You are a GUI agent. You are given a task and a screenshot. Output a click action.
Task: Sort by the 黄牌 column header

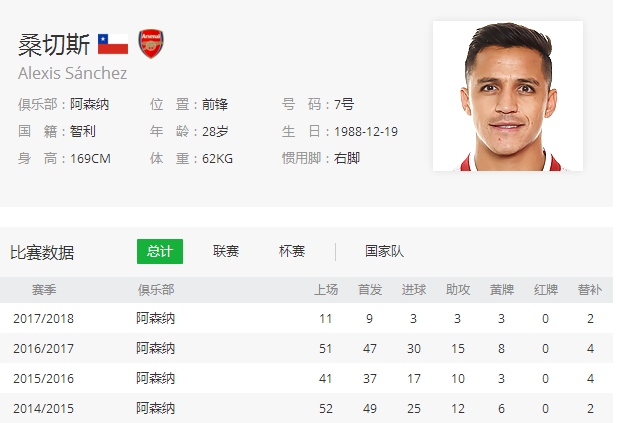tap(502, 290)
